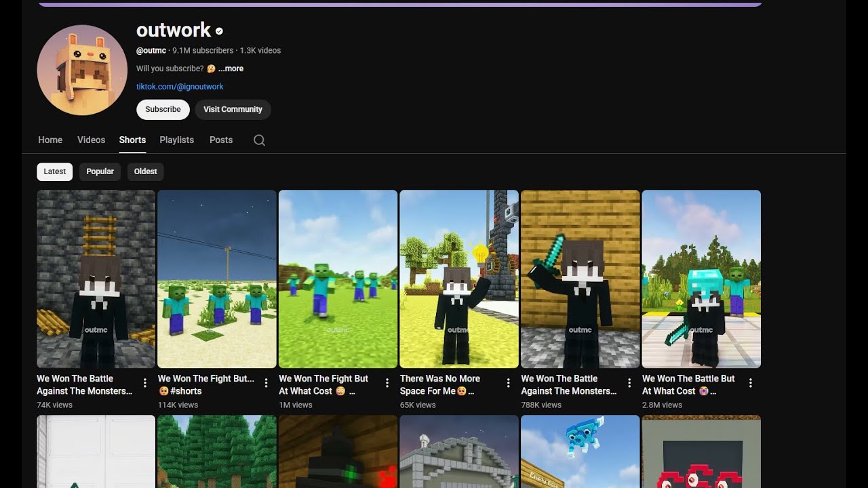Open options menu for the 2.8M views short
This screenshot has width=868, height=488.
[750, 383]
